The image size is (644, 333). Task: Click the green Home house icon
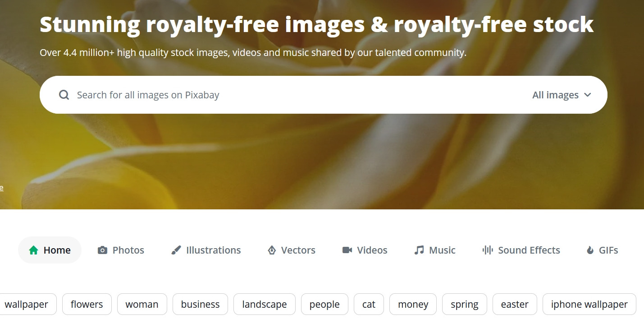point(33,250)
